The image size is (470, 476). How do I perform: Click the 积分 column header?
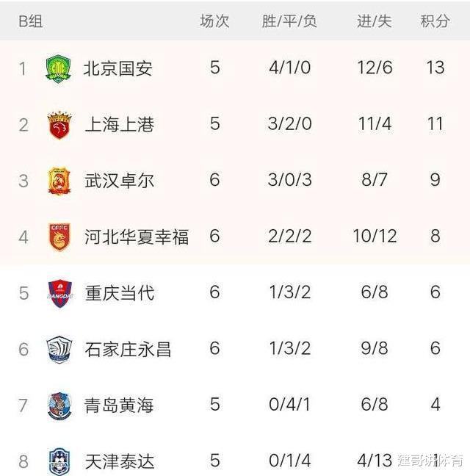(x=435, y=21)
